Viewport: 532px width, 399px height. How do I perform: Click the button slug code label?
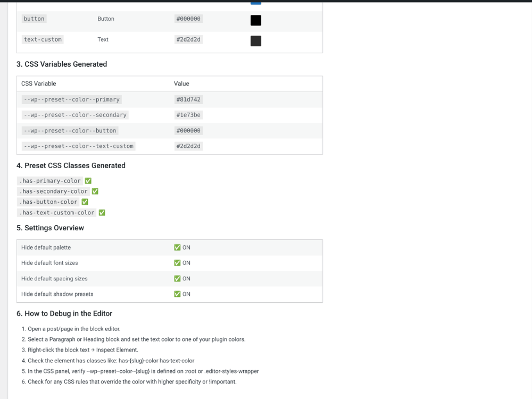pos(34,19)
